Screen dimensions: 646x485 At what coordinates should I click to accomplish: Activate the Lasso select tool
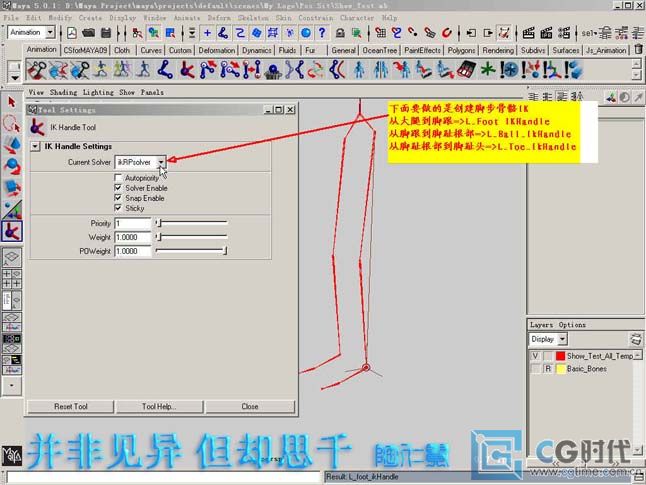12,124
